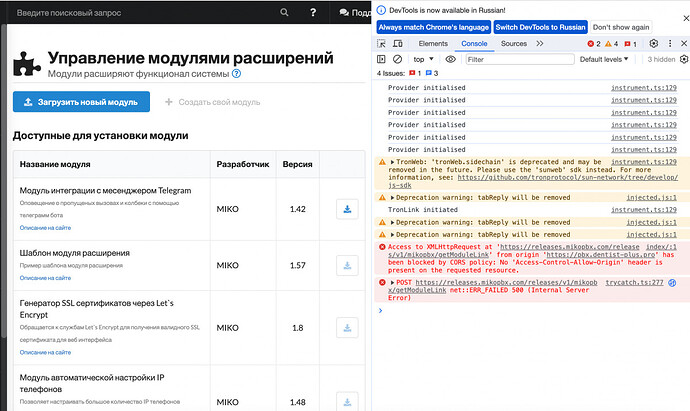690x411 pixels.
Task: Open Описание на сайте link for SSL generator
Action: (x=45, y=352)
